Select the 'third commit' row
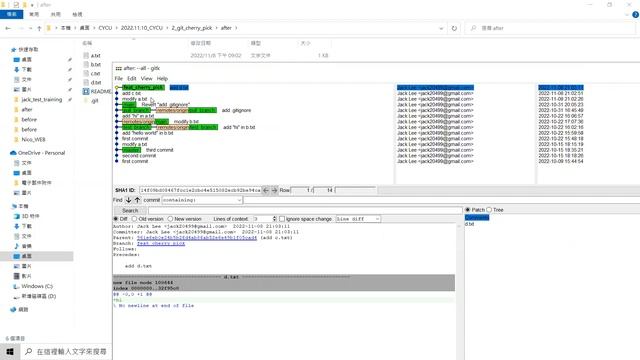The image size is (640, 360). (160, 150)
